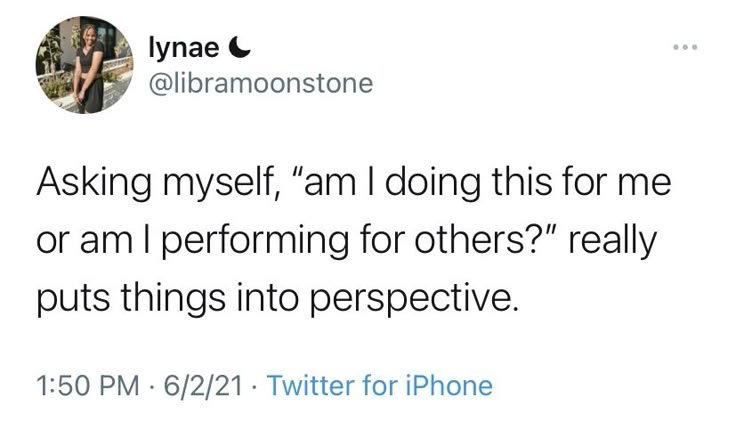Click the word "Asking" in the tweet
The height and width of the screenshot is (422, 736).
point(94,183)
